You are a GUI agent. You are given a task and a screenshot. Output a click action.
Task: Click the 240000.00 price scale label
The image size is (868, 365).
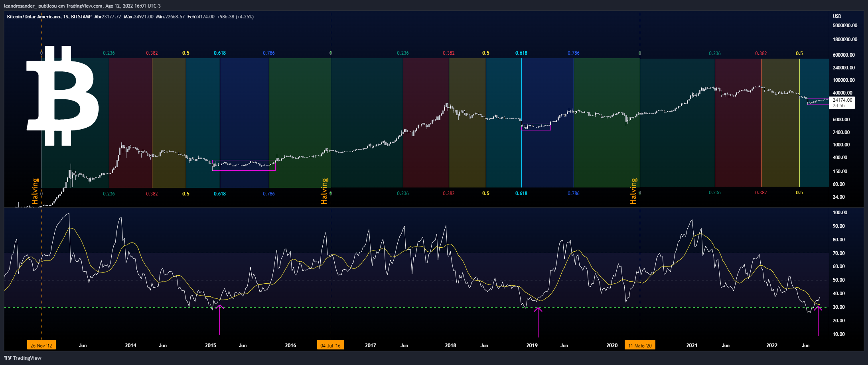pyautogui.click(x=844, y=68)
